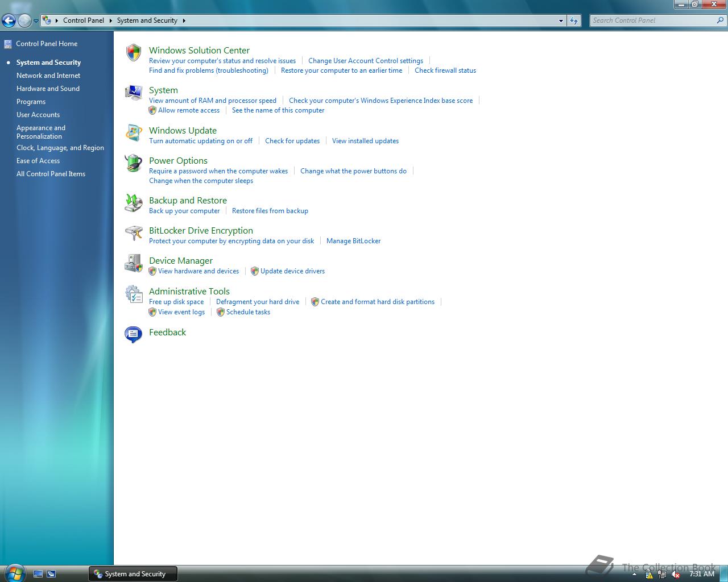The image size is (728, 582).
Task: Expand the arrow before Control Panel breadcrumb
Action: [57, 20]
